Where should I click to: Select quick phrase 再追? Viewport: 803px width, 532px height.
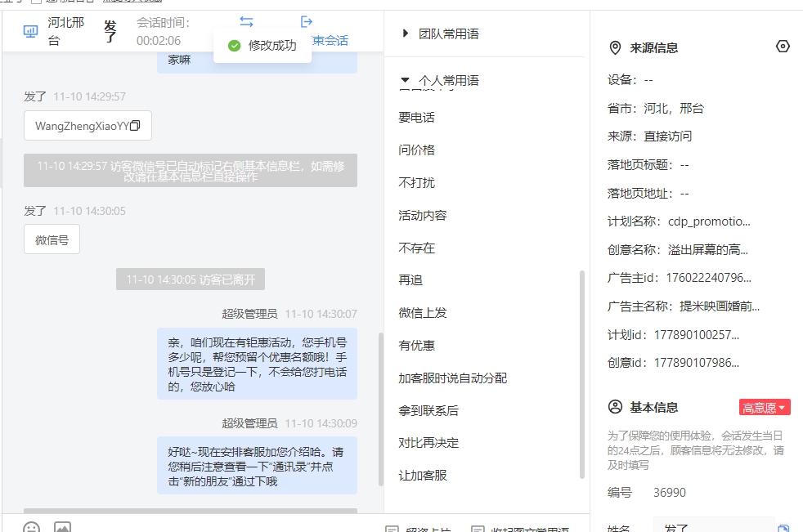[x=410, y=280]
